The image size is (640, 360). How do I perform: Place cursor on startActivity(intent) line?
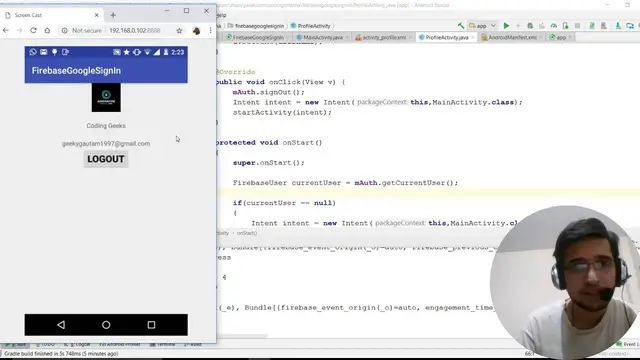(x=282, y=112)
